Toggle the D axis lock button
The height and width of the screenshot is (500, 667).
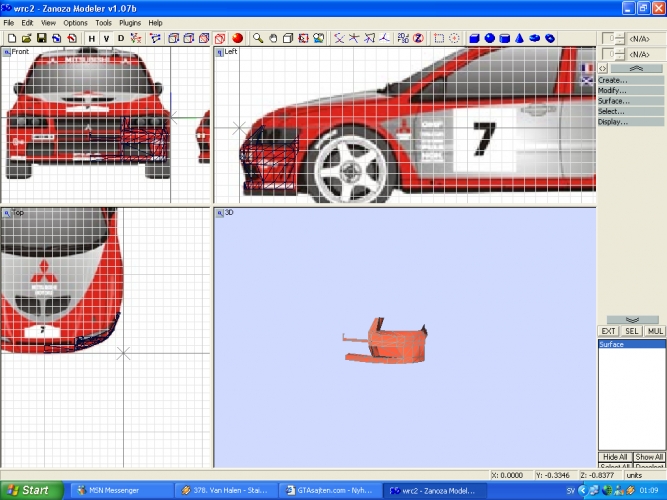click(122, 38)
